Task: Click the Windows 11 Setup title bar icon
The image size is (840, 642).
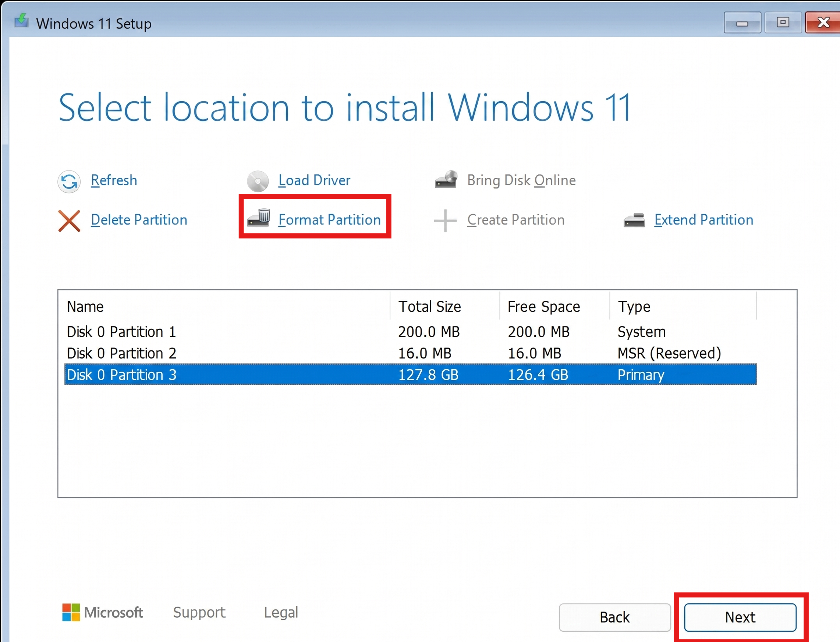Action: click(x=21, y=22)
